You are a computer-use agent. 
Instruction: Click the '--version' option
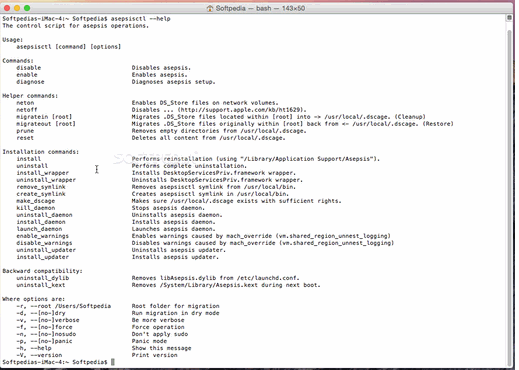[46, 355]
